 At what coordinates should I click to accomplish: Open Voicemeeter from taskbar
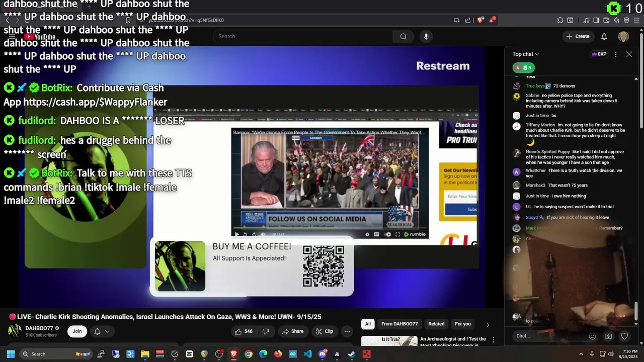(160, 354)
